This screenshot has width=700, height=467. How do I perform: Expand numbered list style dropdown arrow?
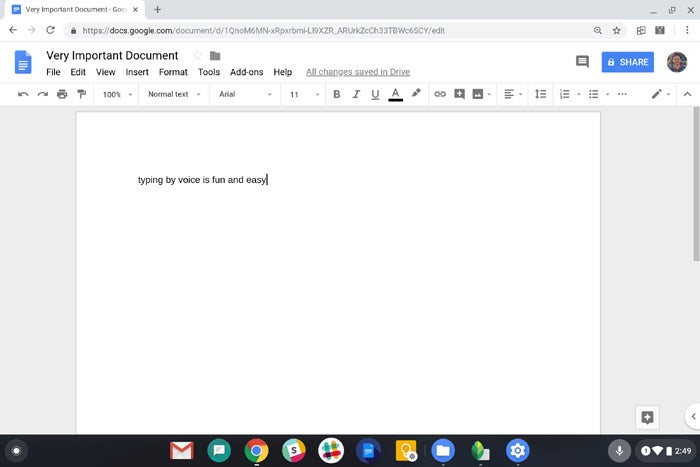579,94
